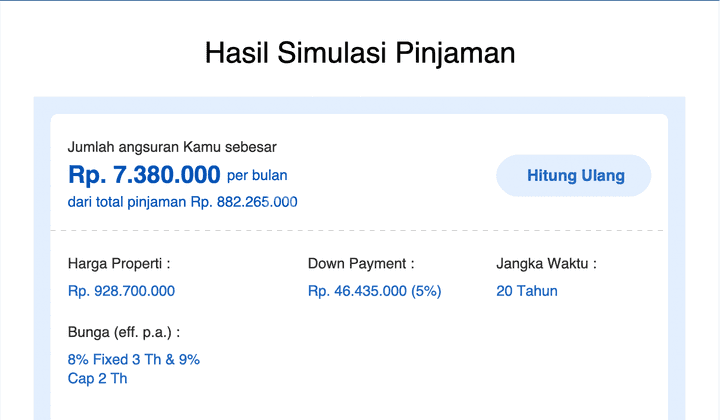This screenshot has width=720, height=420.
Task: Select the Jumlah angsuran Kamu sebesar label
Action: [x=172, y=147]
